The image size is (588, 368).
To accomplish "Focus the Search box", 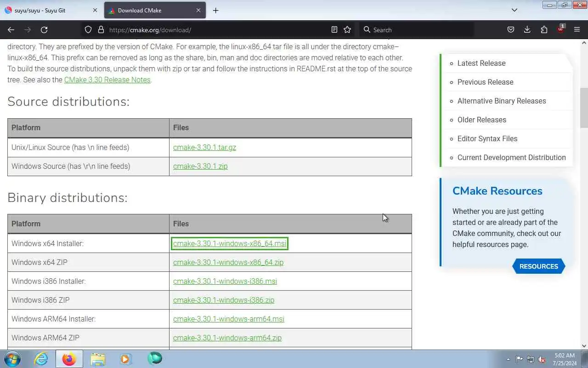I will tap(416, 29).
